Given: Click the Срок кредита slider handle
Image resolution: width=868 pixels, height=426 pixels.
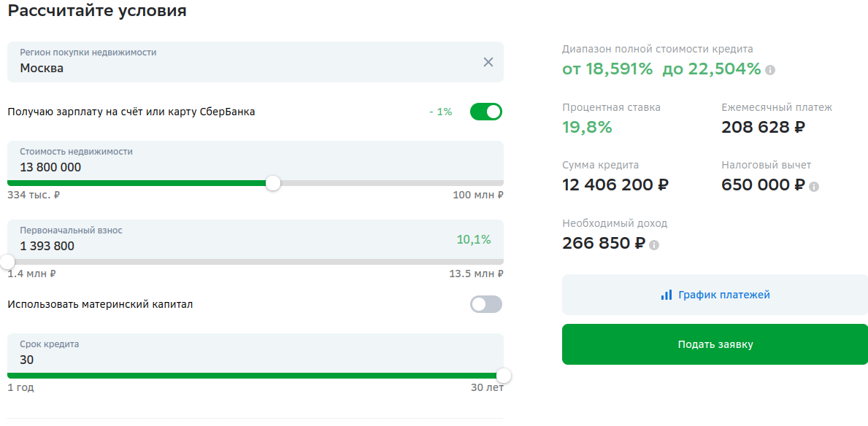Looking at the screenshot, I should 503,376.
